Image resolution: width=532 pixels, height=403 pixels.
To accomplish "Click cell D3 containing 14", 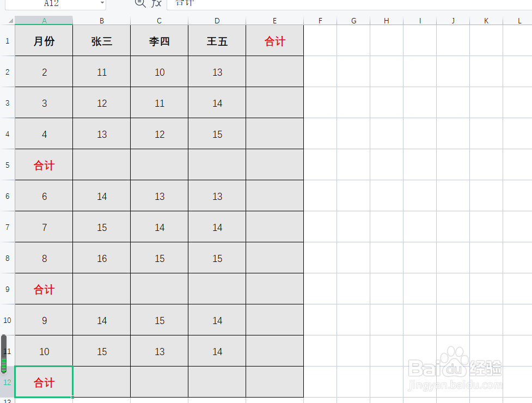I will pos(217,103).
